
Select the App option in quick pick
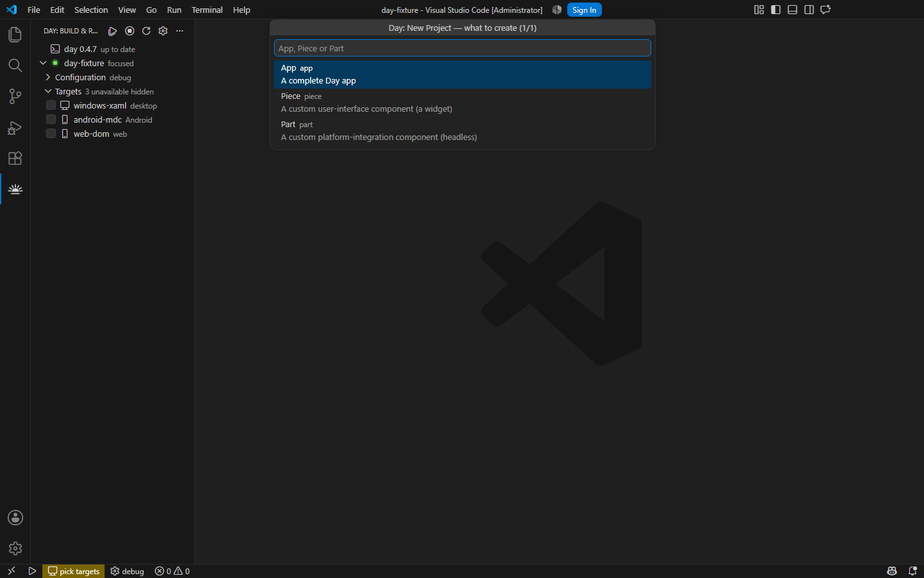(x=463, y=74)
